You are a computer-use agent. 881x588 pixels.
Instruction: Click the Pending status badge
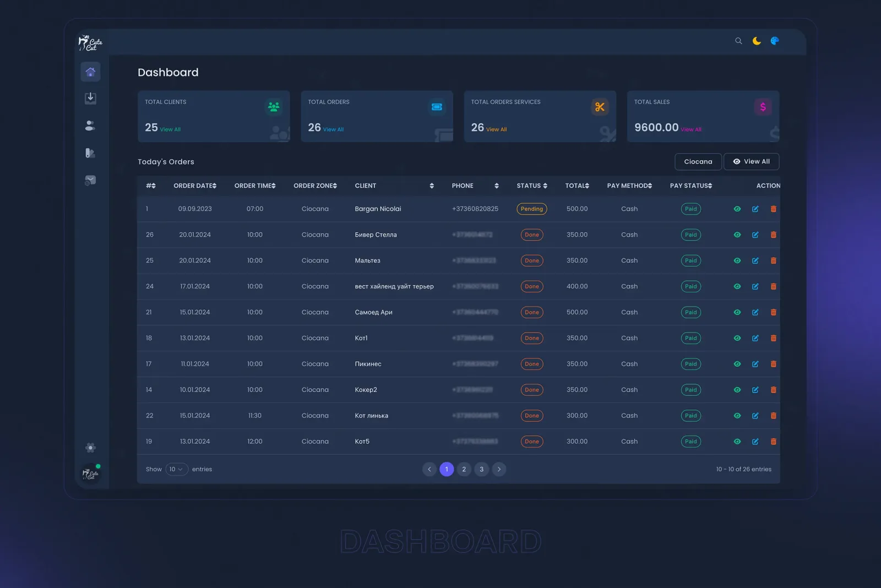coord(532,209)
